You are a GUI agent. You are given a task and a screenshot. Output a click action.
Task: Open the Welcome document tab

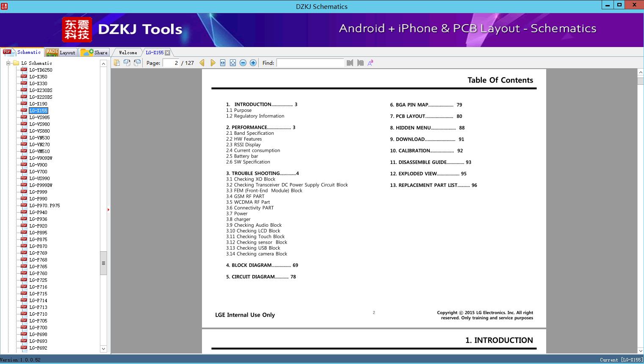tap(128, 53)
